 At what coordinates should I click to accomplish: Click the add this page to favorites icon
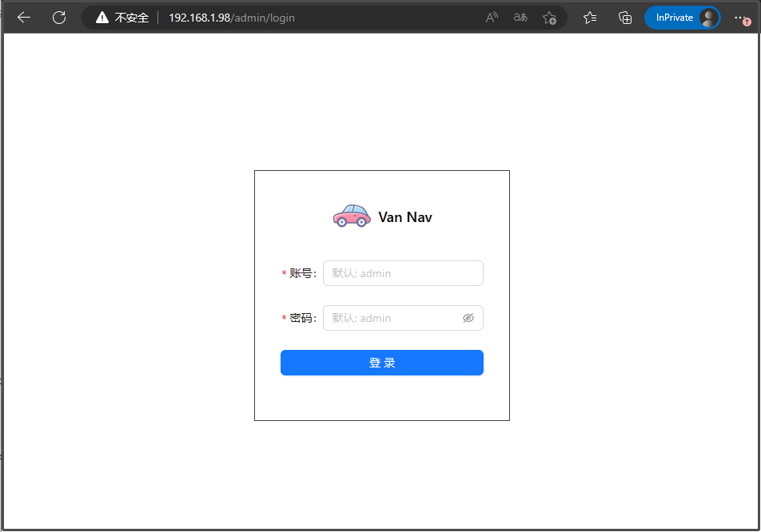pos(550,17)
